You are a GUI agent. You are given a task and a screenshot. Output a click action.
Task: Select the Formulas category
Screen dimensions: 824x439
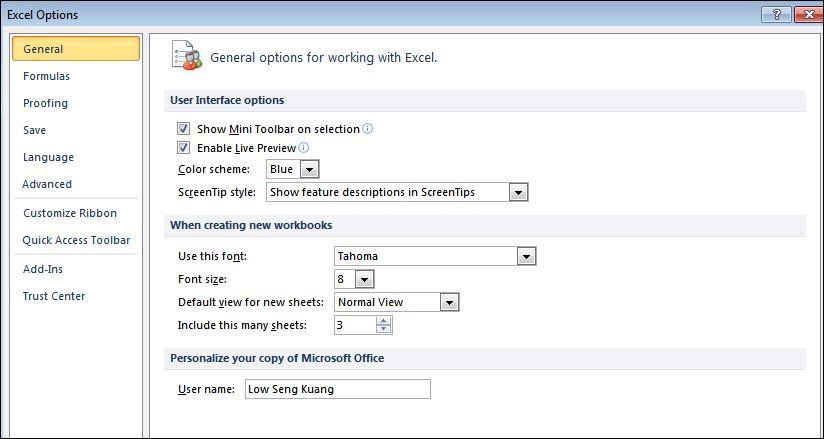[46, 76]
